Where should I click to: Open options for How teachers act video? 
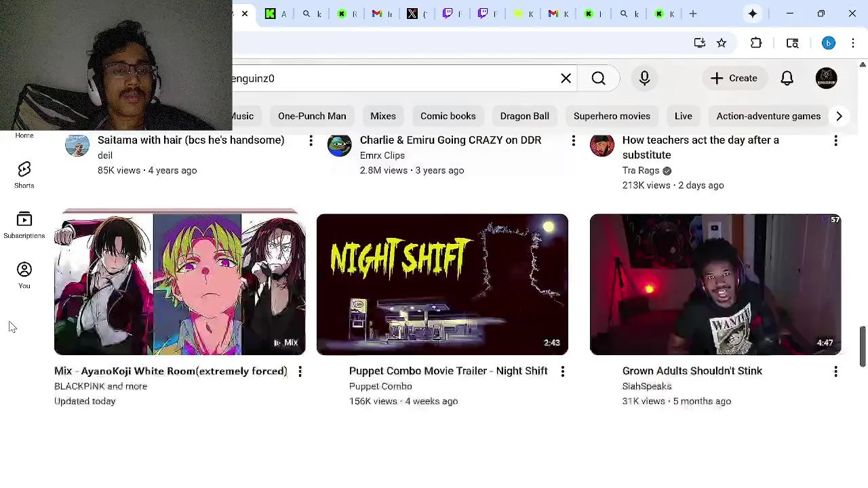(x=835, y=140)
